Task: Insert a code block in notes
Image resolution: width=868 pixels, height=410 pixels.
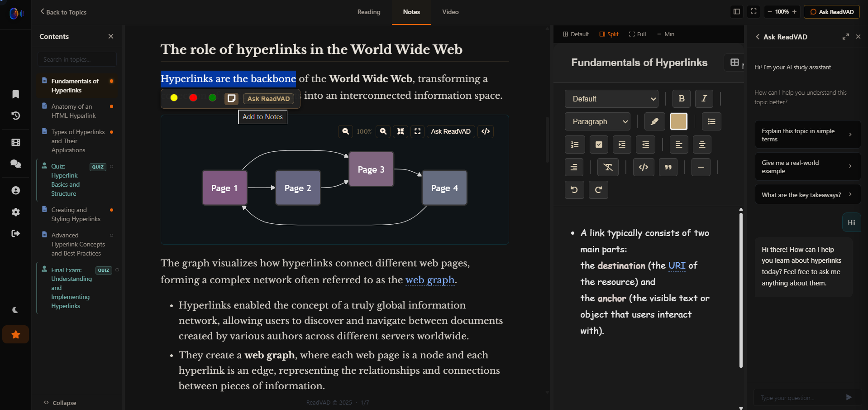Action: 643,167
